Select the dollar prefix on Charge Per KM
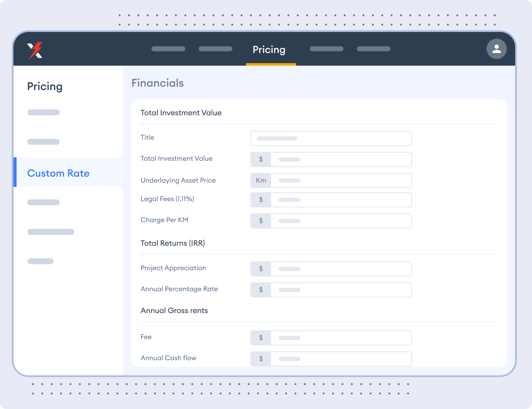 tap(261, 220)
